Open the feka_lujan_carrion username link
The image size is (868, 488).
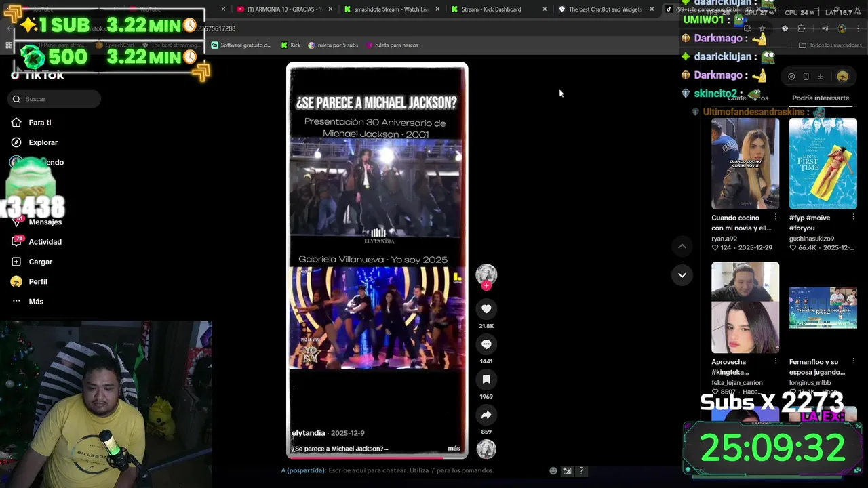(x=737, y=383)
